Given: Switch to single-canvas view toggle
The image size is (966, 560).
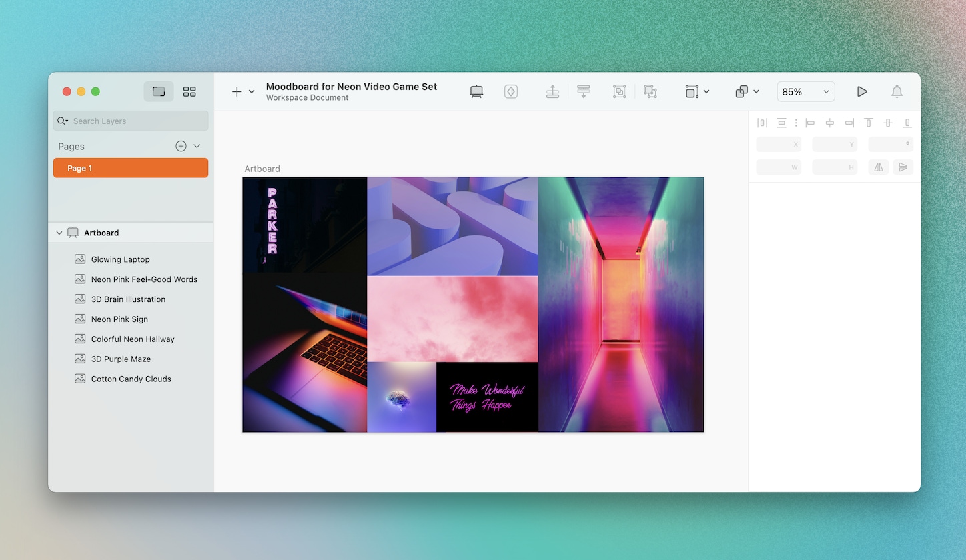Looking at the screenshot, I should coord(158,91).
